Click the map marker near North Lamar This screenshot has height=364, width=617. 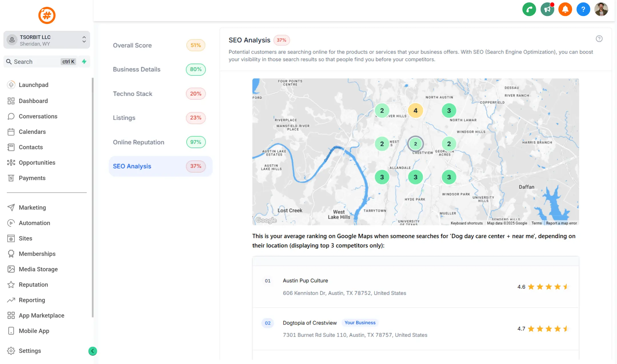point(449,110)
